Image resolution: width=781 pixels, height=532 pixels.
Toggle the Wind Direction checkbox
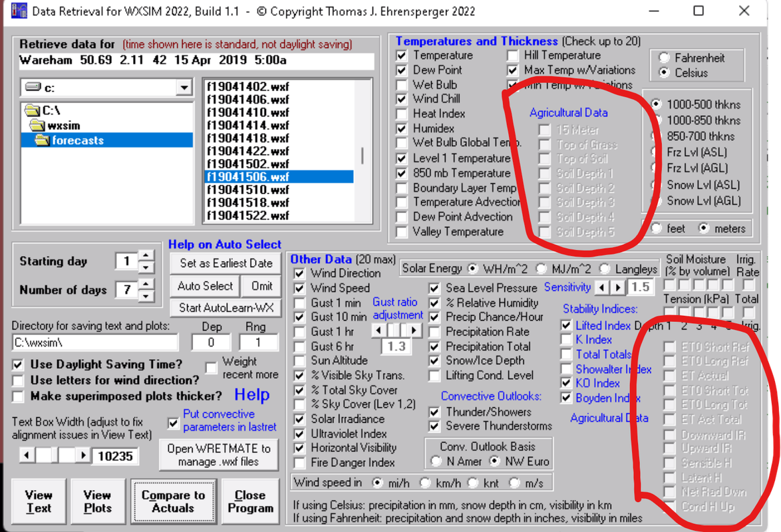tap(299, 273)
